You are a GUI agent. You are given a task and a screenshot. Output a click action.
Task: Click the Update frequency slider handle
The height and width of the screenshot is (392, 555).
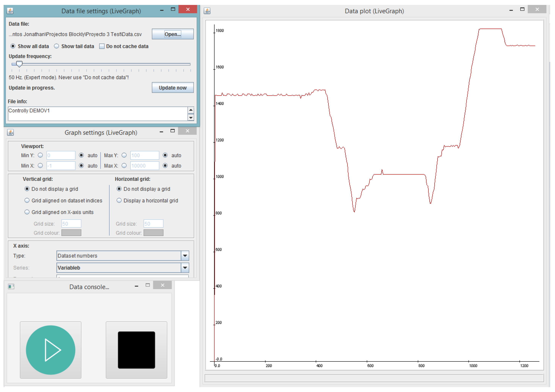pos(19,64)
